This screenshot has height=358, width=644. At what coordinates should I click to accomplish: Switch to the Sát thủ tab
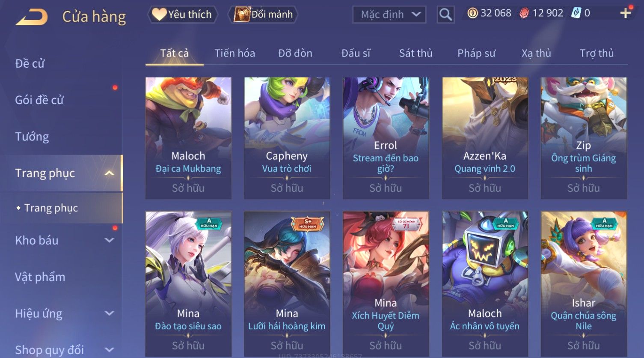415,53
